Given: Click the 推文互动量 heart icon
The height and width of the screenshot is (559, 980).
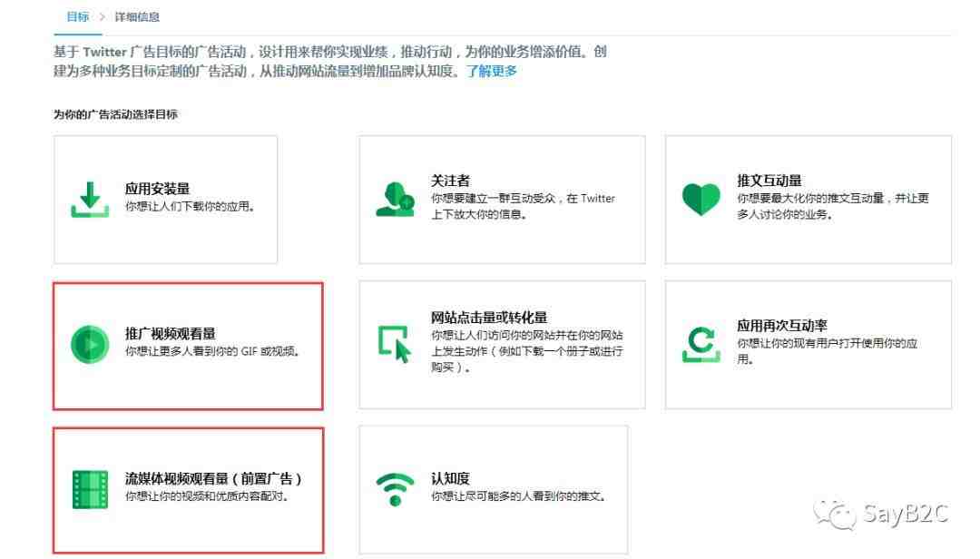Looking at the screenshot, I should pos(701,200).
